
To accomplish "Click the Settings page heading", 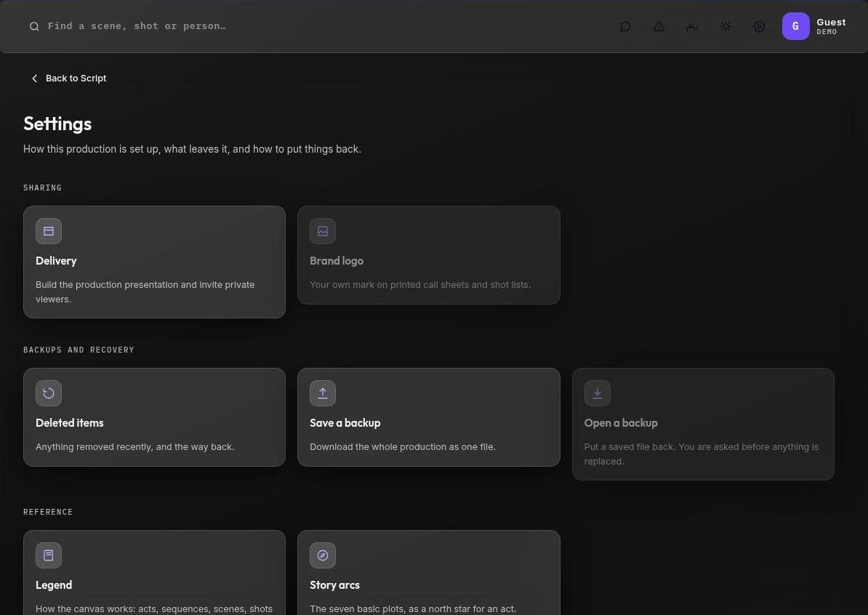I will pyautogui.click(x=57, y=124).
